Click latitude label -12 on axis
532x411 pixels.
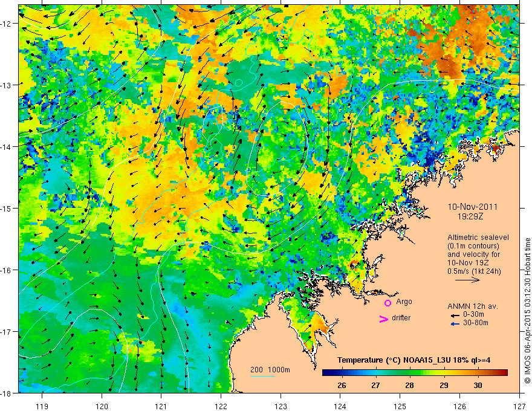[x=7, y=24]
